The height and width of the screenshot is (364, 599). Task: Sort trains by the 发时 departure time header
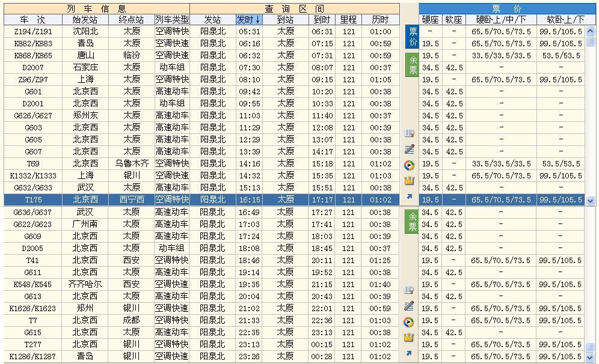[249, 19]
